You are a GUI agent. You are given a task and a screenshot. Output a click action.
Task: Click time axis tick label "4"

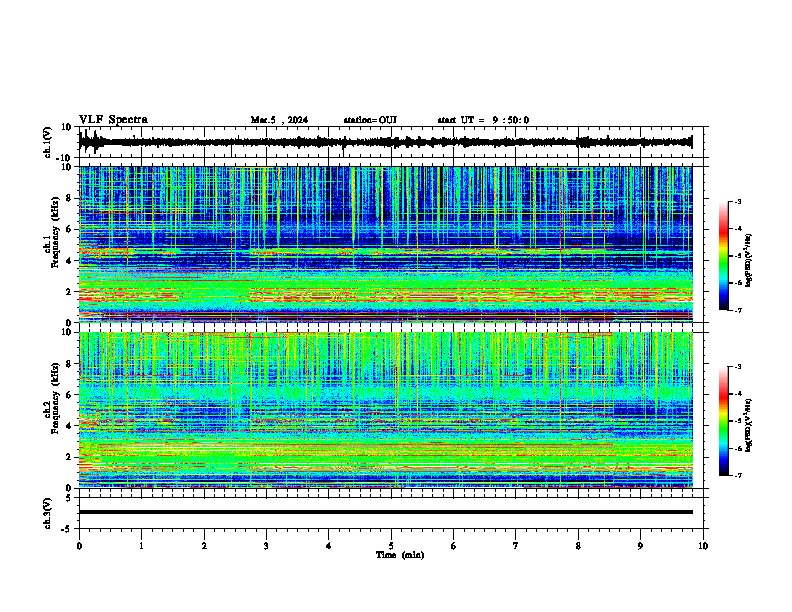coord(329,546)
